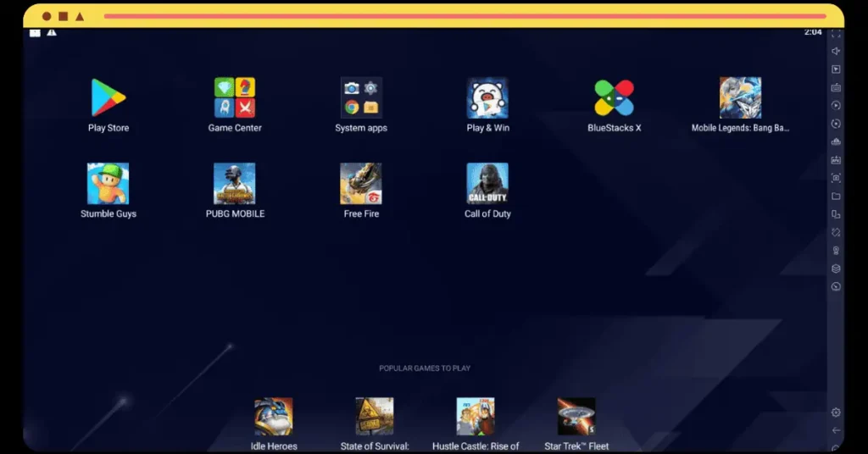Select Hustle Castle popular game
Screen dimensions: 868x454
tap(476, 417)
